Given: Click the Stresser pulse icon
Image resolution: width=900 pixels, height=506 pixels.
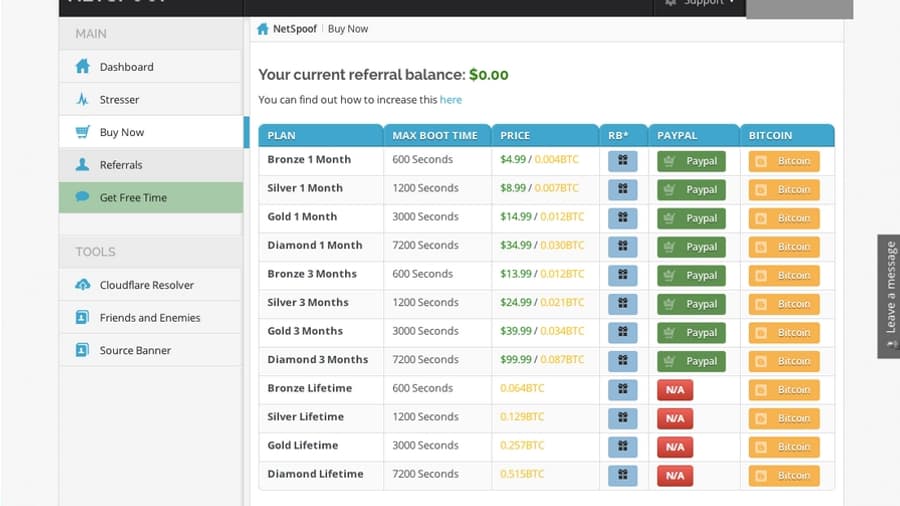Looking at the screenshot, I should pos(83,99).
